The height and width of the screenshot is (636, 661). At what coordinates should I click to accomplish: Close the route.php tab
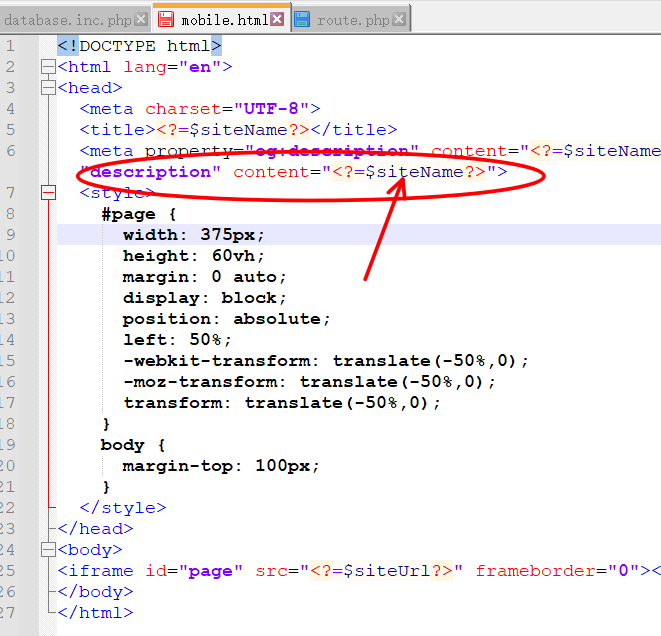[x=400, y=19]
